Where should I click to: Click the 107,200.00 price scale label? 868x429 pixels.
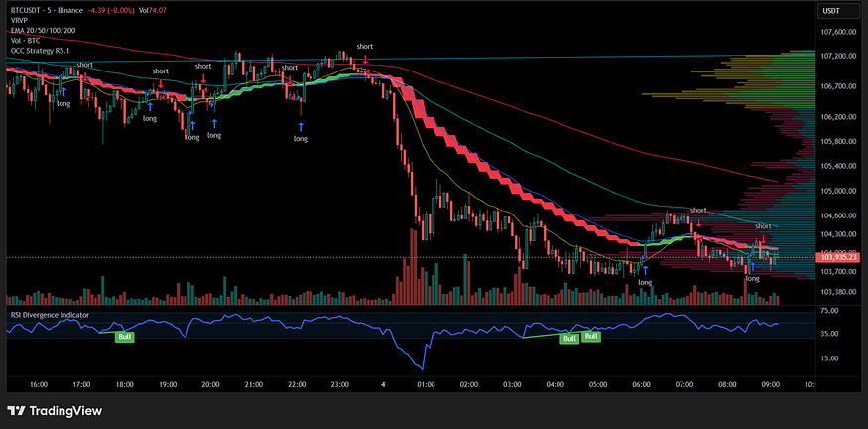[838, 57]
